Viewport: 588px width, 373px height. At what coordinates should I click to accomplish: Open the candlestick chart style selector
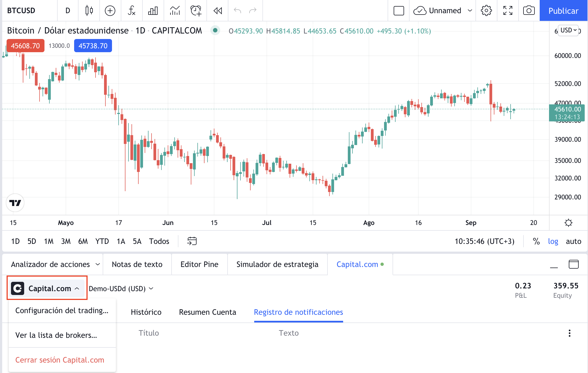(x=89, y=11)
